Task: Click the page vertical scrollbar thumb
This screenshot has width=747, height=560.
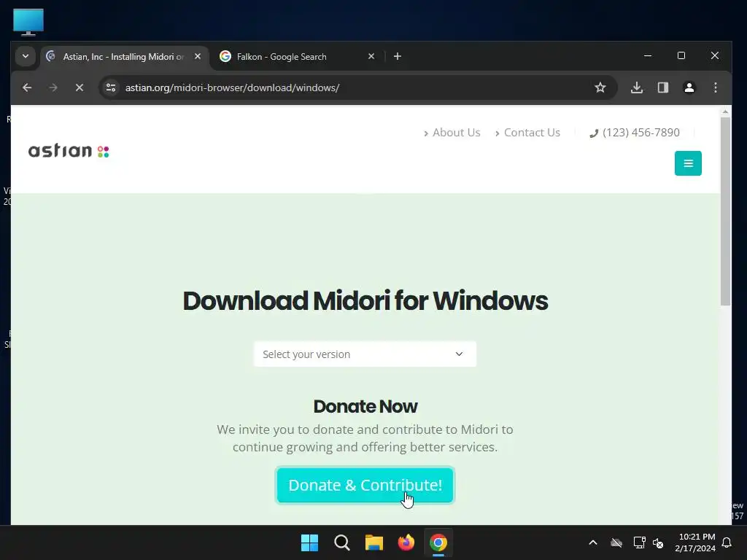Action: click(x=725, y=211)
